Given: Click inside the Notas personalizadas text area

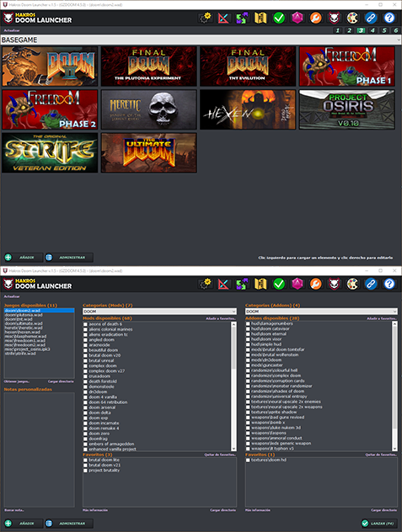Looking at the screenshot, I should pos(39,450).
